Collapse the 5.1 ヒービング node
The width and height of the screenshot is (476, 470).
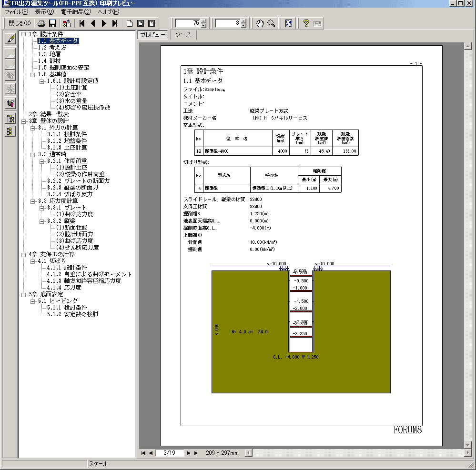tap(33, 301)
